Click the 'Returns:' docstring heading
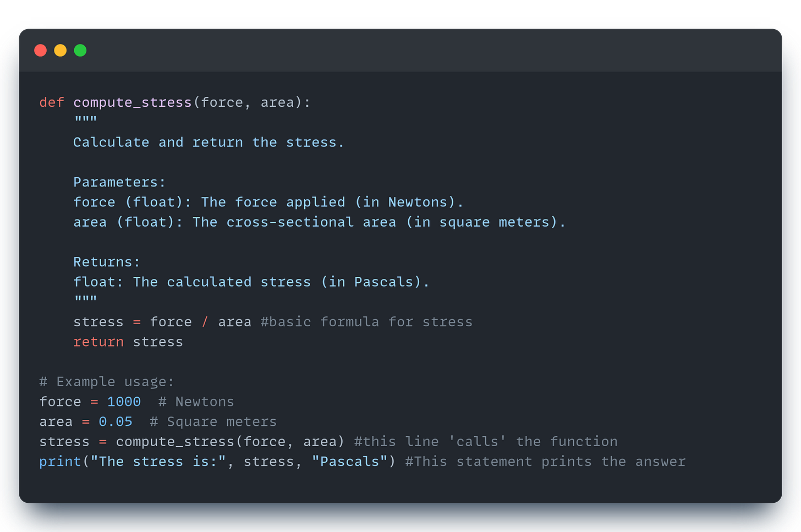801x532 pixels. click(107, 262)
